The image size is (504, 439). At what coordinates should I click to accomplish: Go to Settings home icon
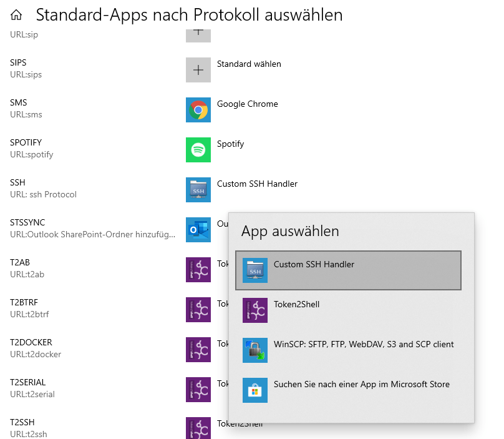tap(16, 15)
